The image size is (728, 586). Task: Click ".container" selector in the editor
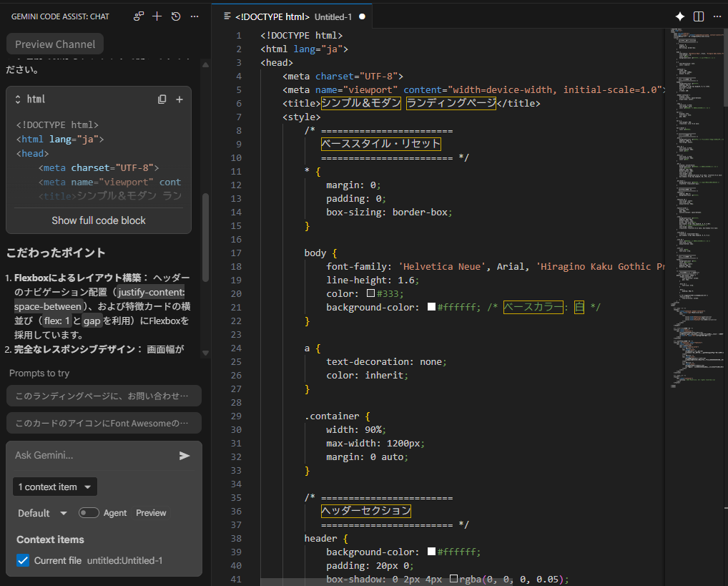pos(332,416)
